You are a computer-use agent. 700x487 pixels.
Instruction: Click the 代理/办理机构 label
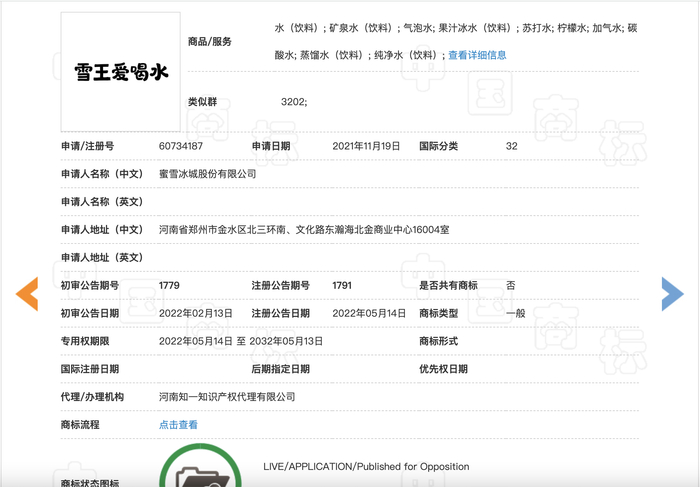(92, 397)
